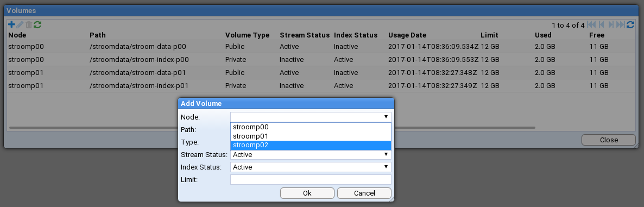Image resolution: width=644 pixels, height=207 pixels.
Task: Click the trash delete volume icon
Action: [x=28, y=25]
